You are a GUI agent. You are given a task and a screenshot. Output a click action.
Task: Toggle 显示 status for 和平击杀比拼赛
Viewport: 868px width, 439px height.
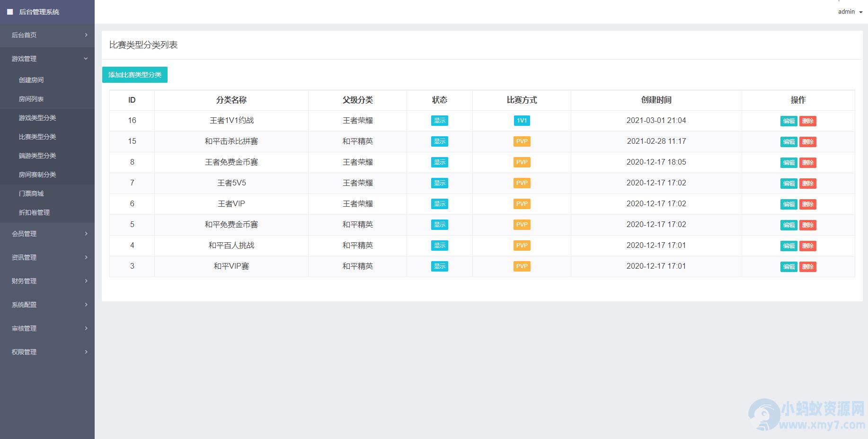click(x=440, y=141)
